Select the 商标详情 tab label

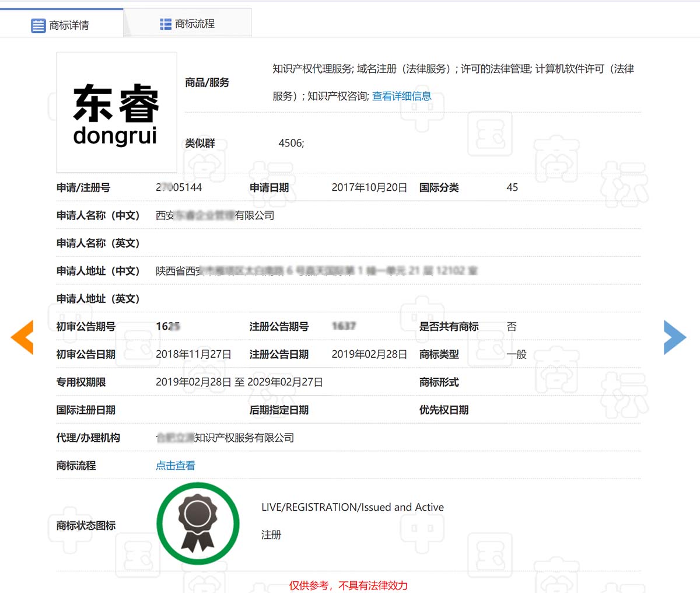point(69,26)
